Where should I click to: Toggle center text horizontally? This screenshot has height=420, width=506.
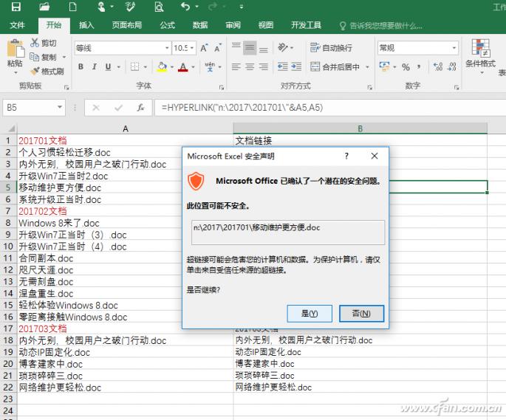tap(250, 66)
